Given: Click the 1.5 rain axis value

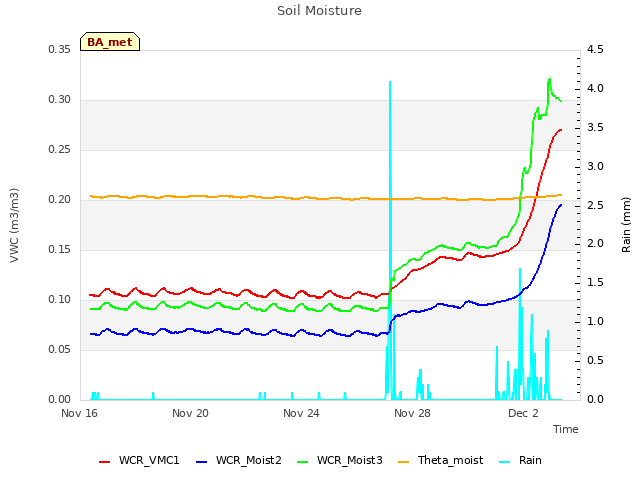Looking at the screenshot, I should pyautogui.click(x=595, y=282).
